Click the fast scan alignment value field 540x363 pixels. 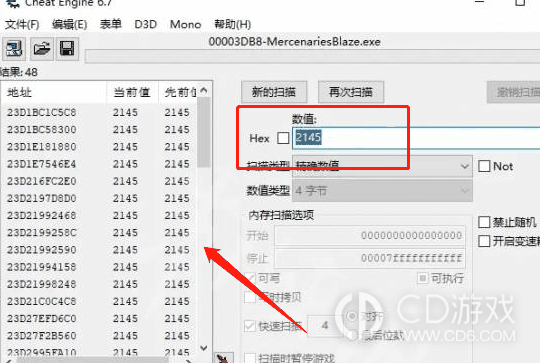[x=324, y=325]
